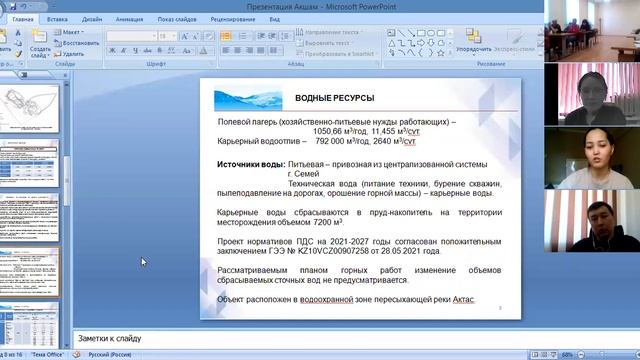Click the Заметки к слайду notes field
The image size is (640, 360).
(356, 338)
